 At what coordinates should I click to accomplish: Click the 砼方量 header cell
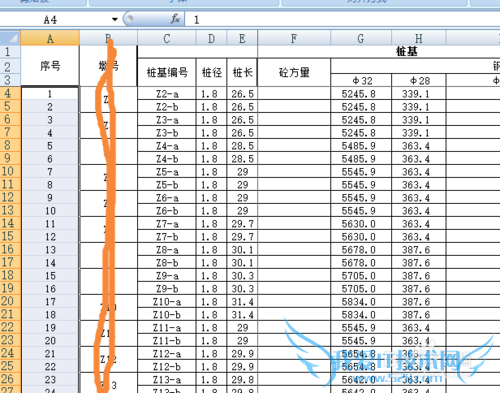click(294, 72)
